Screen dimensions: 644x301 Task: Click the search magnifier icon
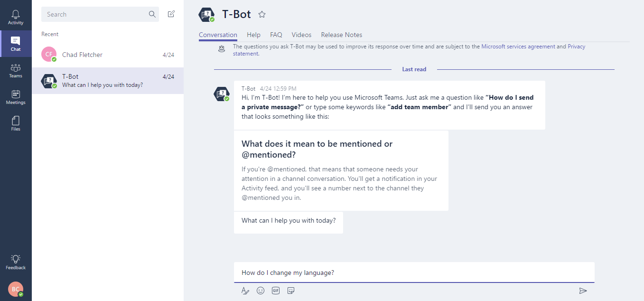point(152,14)
